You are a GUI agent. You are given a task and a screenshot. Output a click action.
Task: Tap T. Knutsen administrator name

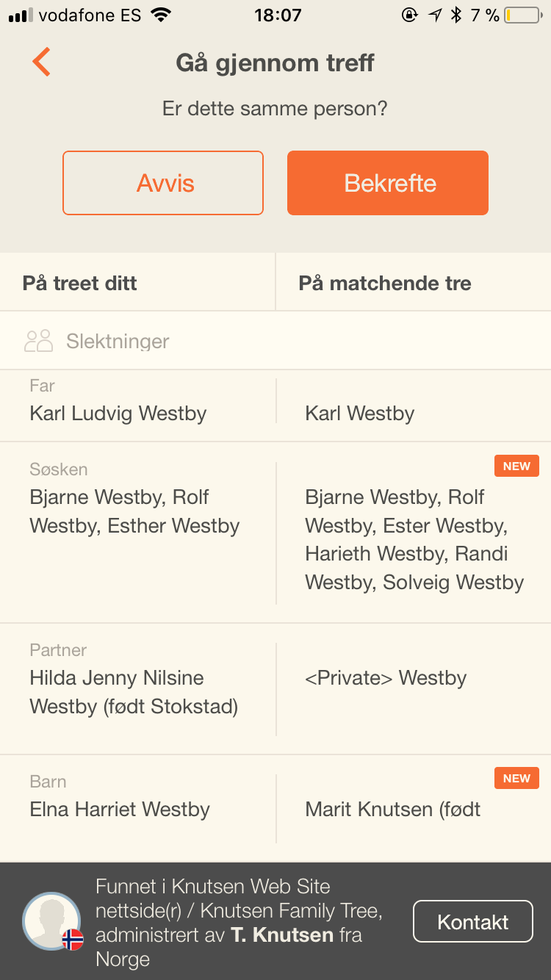[282, 934]
